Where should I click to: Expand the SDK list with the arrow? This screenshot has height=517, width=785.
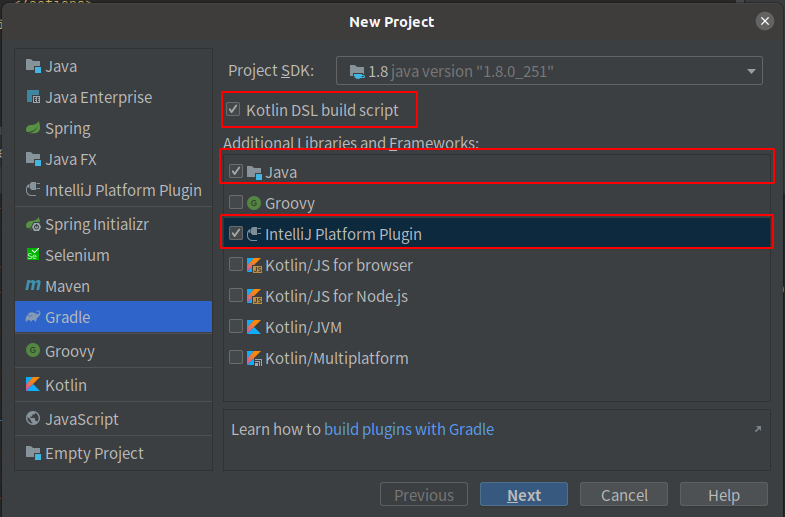751,72
